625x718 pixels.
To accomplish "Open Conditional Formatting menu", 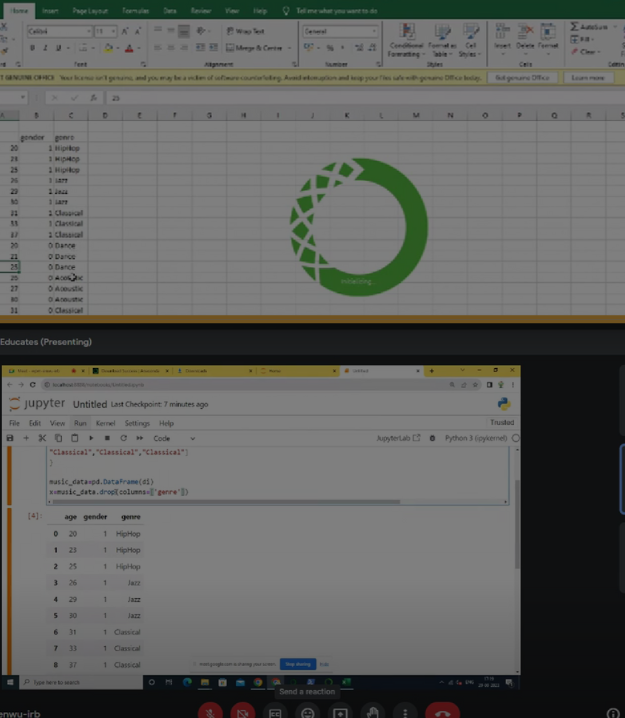I will point(406,40).
